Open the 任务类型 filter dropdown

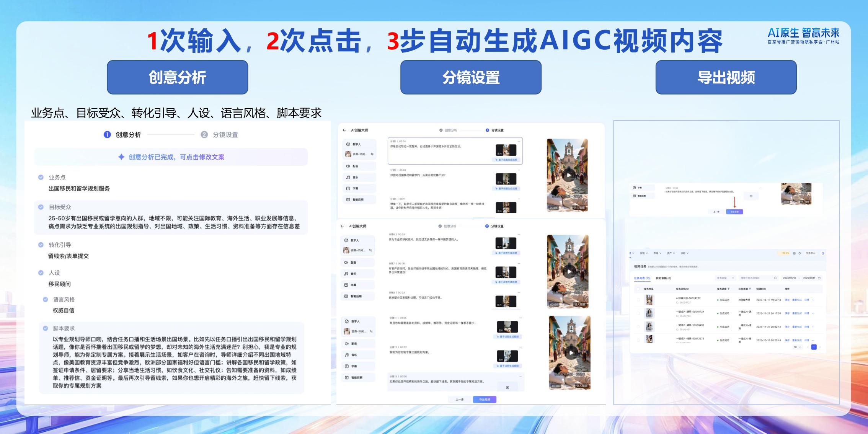click(x=725, y=278)
